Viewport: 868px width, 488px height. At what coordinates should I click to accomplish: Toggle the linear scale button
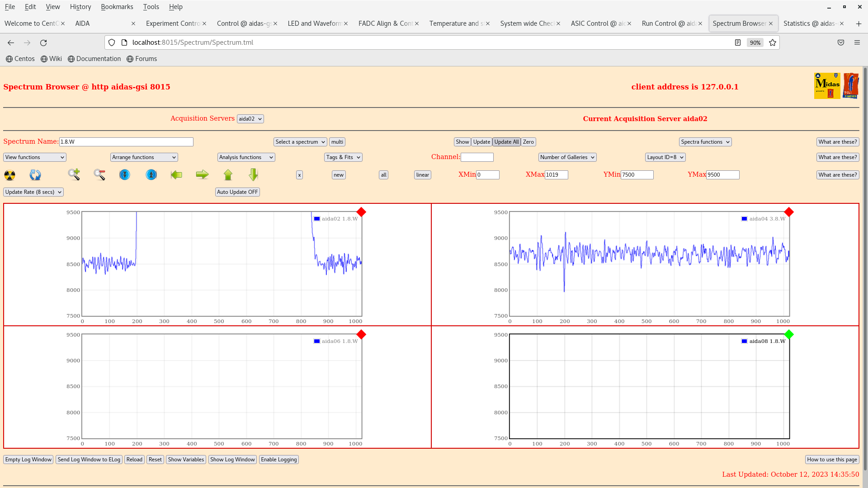pyautogui.click(x=422, y=175)
